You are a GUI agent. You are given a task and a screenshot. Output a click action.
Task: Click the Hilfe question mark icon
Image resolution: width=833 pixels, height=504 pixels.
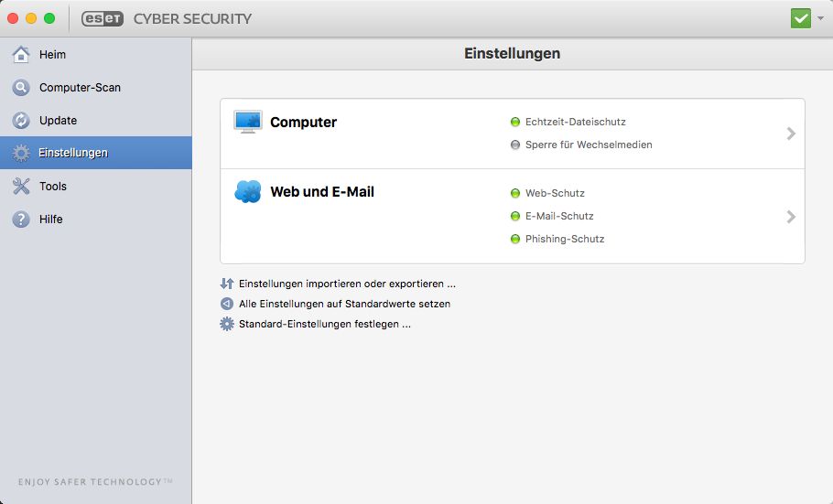click(21, 219)
